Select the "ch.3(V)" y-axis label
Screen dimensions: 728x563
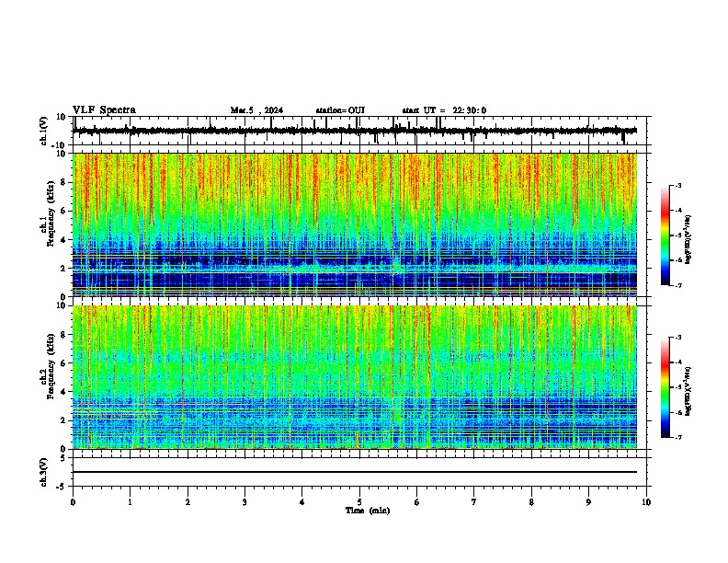pos(44,472)
